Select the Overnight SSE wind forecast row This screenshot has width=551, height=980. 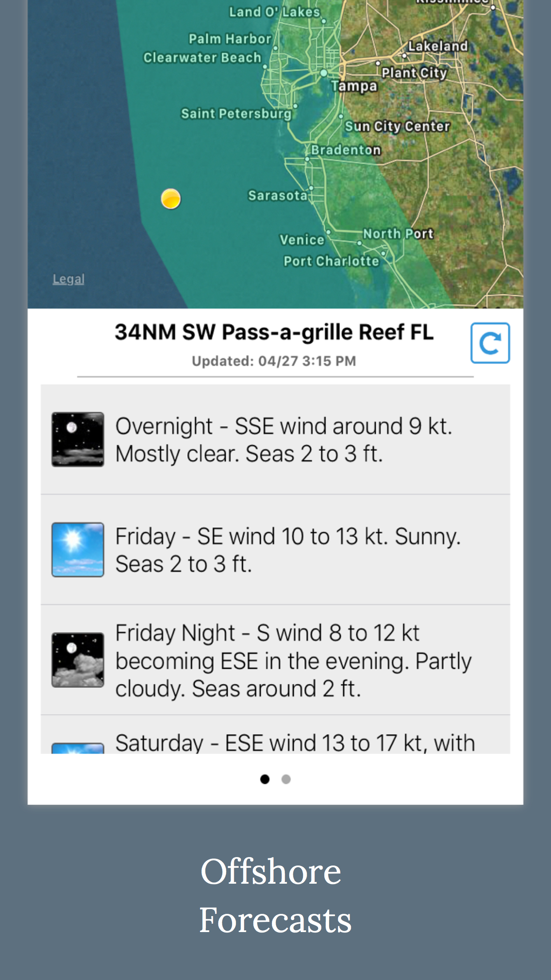284,440
